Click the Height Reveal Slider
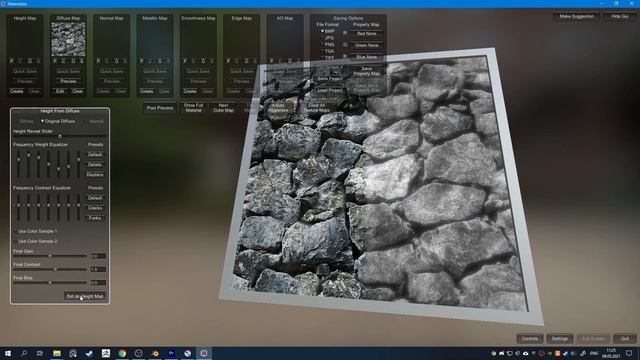This screenshot has width=640, height=360. tap(60, 136)
